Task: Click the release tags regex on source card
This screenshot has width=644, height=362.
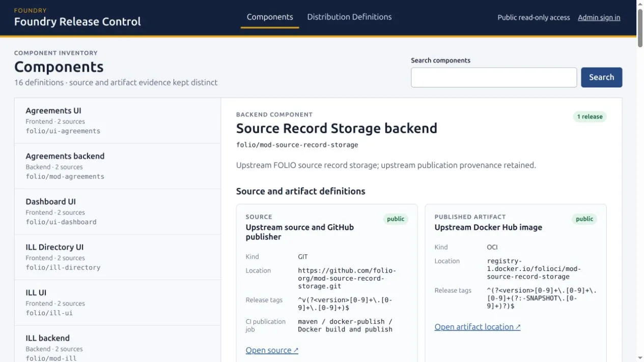Action: click(345, 304)
